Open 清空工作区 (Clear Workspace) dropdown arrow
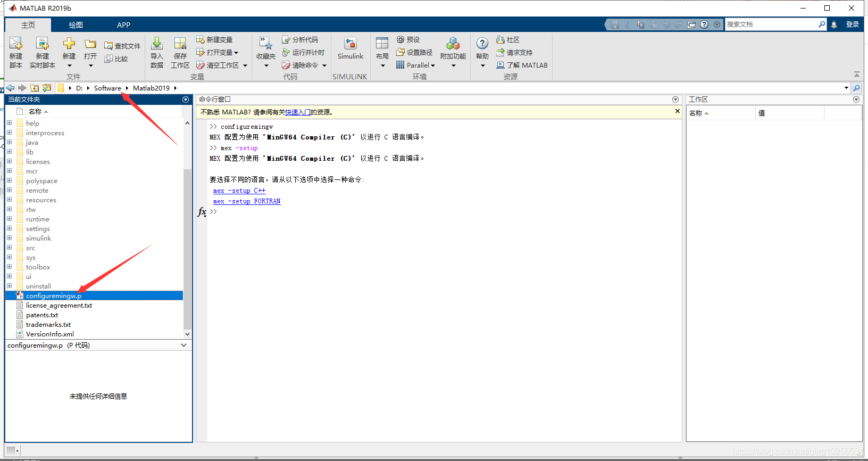 point(245,65)
